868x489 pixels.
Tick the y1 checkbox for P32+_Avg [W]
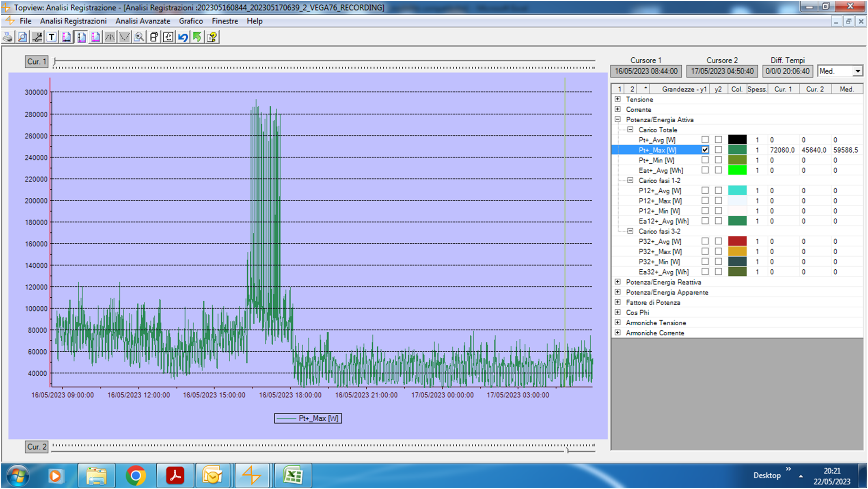pyautogui.click(x=705, y=241)
